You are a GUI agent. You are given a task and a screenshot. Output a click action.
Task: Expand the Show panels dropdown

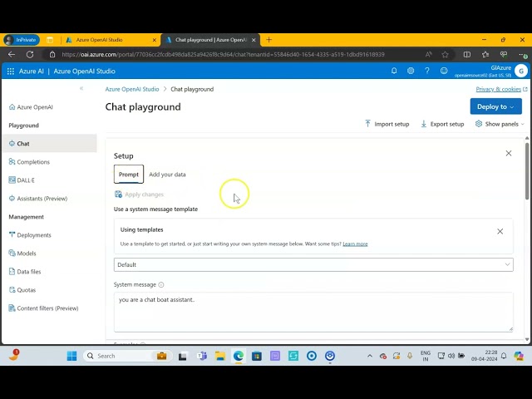(500, 124)
